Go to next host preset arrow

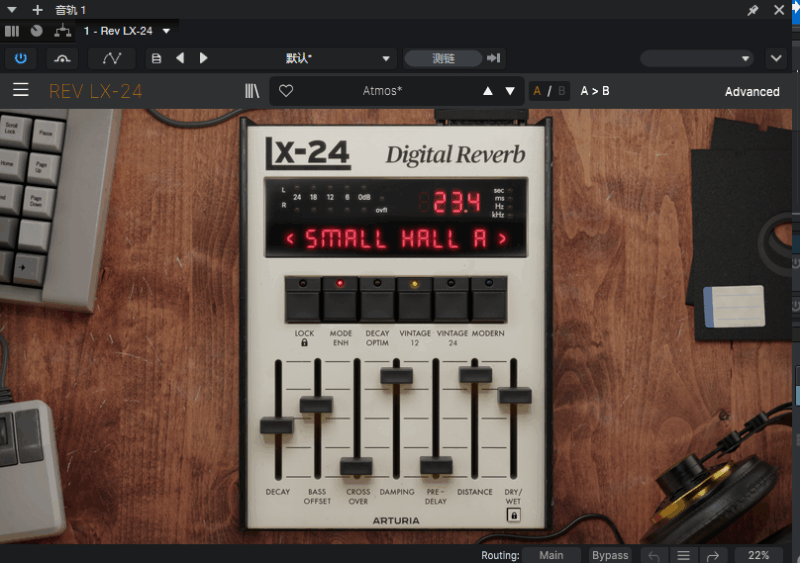[203, 58]
